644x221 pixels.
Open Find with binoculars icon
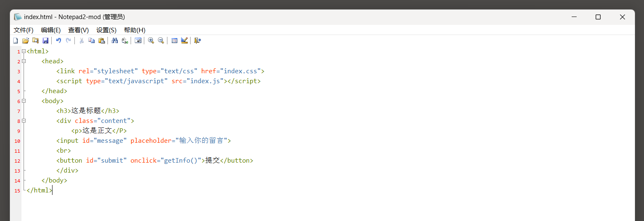[x=115, y=41]
